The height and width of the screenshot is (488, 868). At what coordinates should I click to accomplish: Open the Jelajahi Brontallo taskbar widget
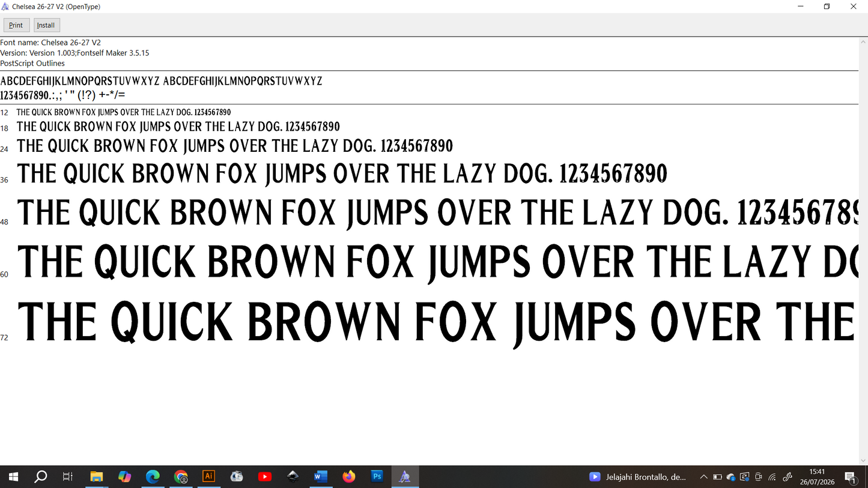(638, 477)
